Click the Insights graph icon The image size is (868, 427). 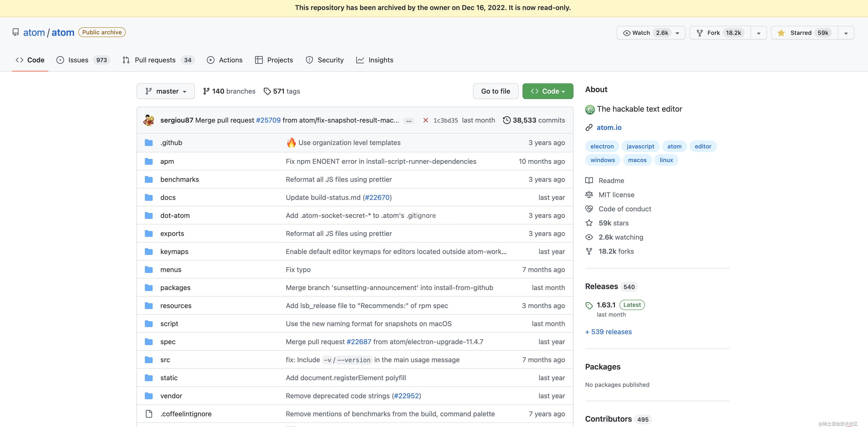coord(360,60)
